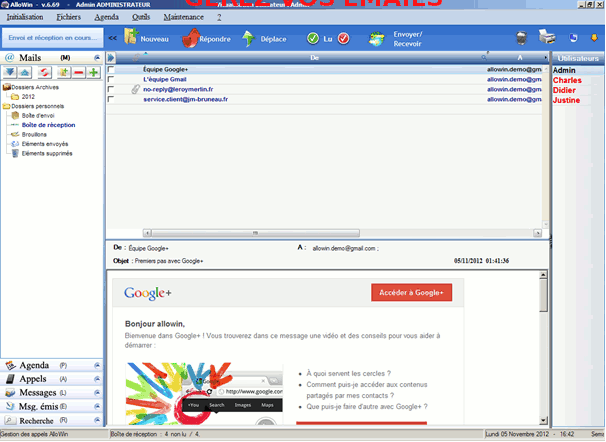
Task: Check the Équipe Google+ mail checkbox
Action: (x=111, y=69)
